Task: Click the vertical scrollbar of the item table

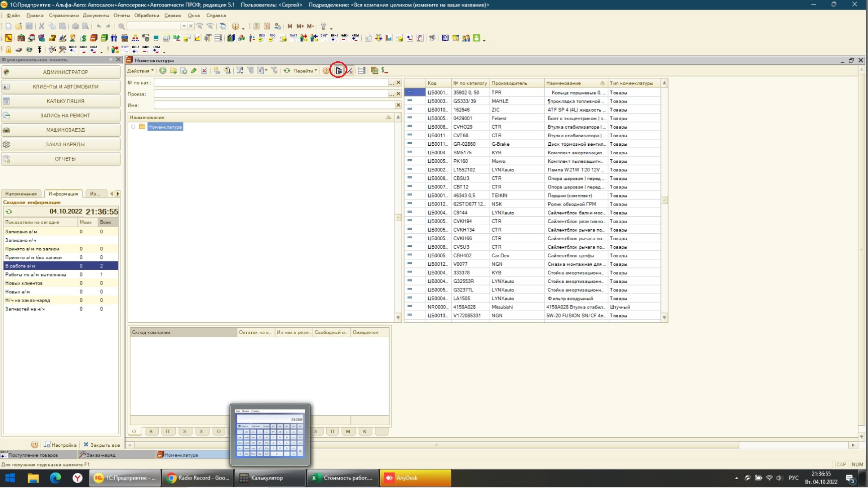Action: tap(664, 200)
